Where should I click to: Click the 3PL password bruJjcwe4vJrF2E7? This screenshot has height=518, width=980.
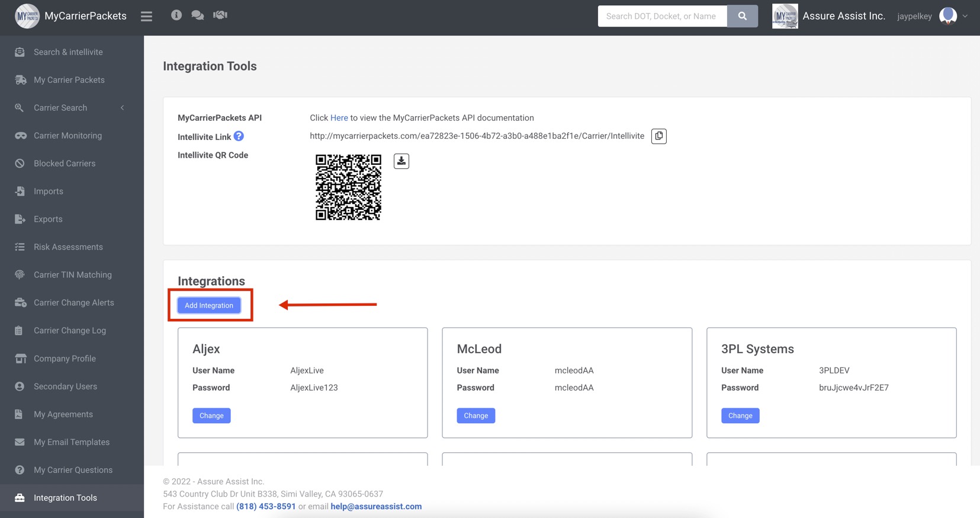click(x=854, y=388)
